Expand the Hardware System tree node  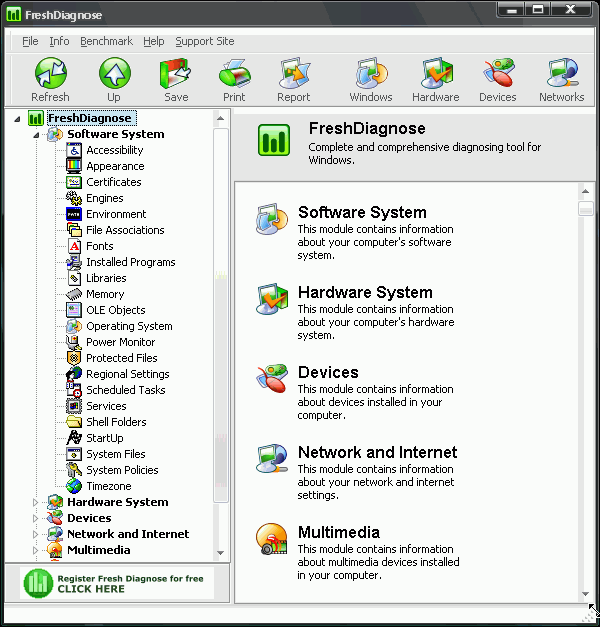35,502
